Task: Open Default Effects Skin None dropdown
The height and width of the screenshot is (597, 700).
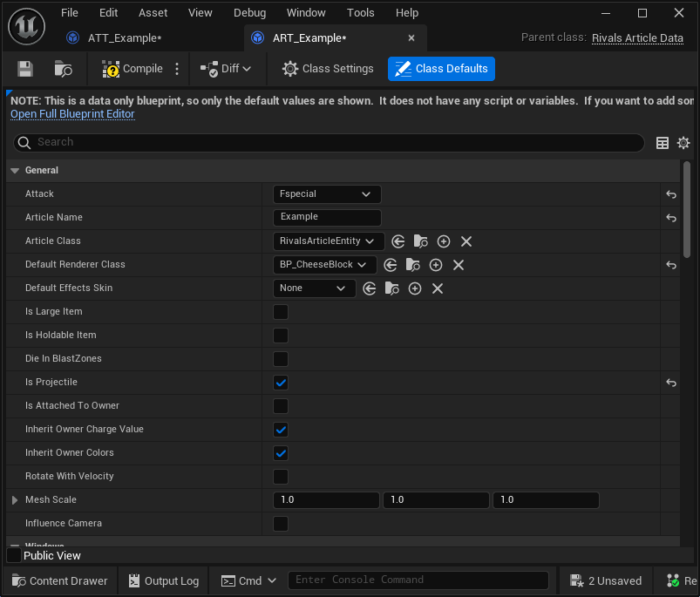Action: tap(315, 288)
